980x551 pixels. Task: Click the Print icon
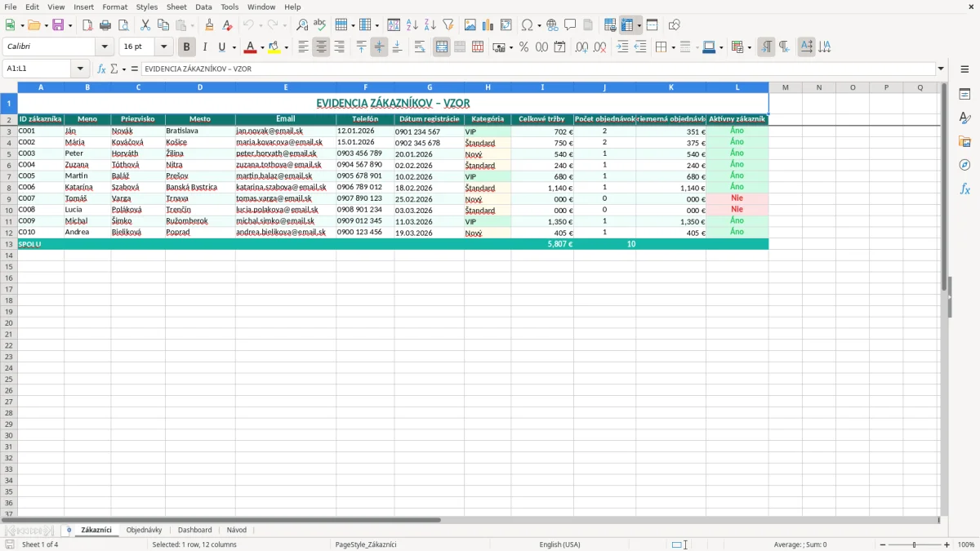(x=105, y=25)
